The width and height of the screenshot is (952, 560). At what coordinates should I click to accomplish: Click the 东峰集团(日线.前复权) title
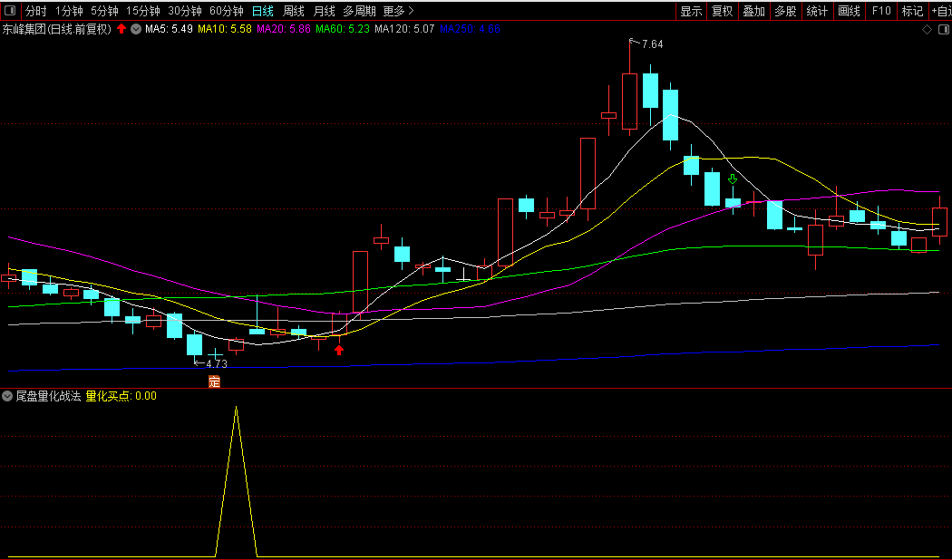point(57,29)
